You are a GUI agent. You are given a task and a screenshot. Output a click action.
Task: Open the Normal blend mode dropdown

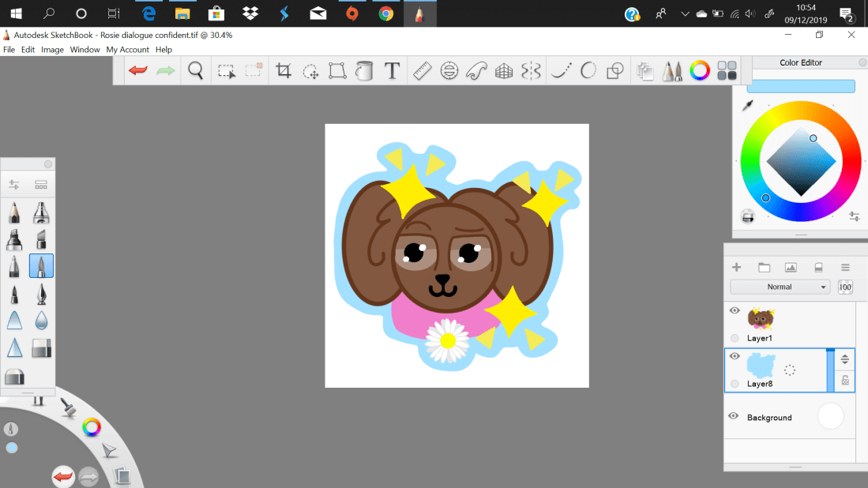tap(780, 287)
